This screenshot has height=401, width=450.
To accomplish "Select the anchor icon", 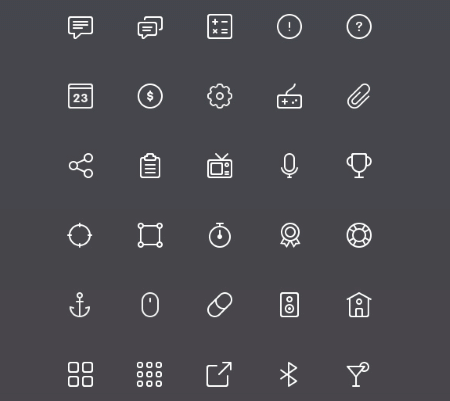I will pos(80,305).
